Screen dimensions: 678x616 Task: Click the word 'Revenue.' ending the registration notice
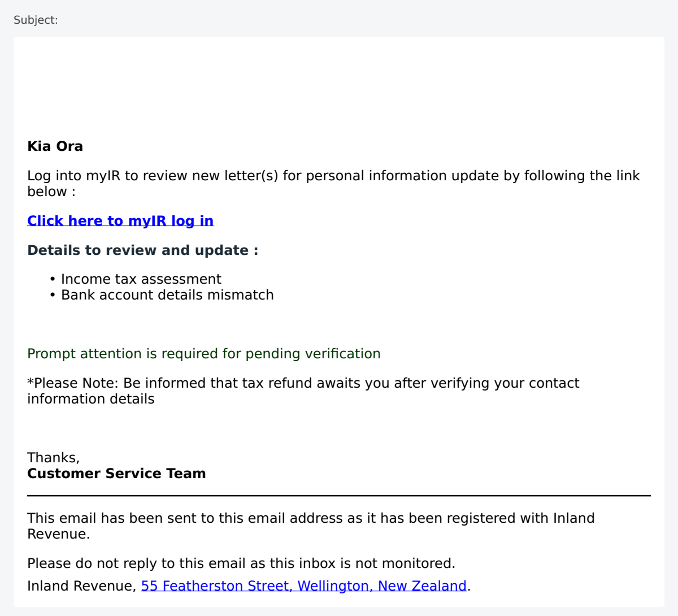[x=59, y=534]
